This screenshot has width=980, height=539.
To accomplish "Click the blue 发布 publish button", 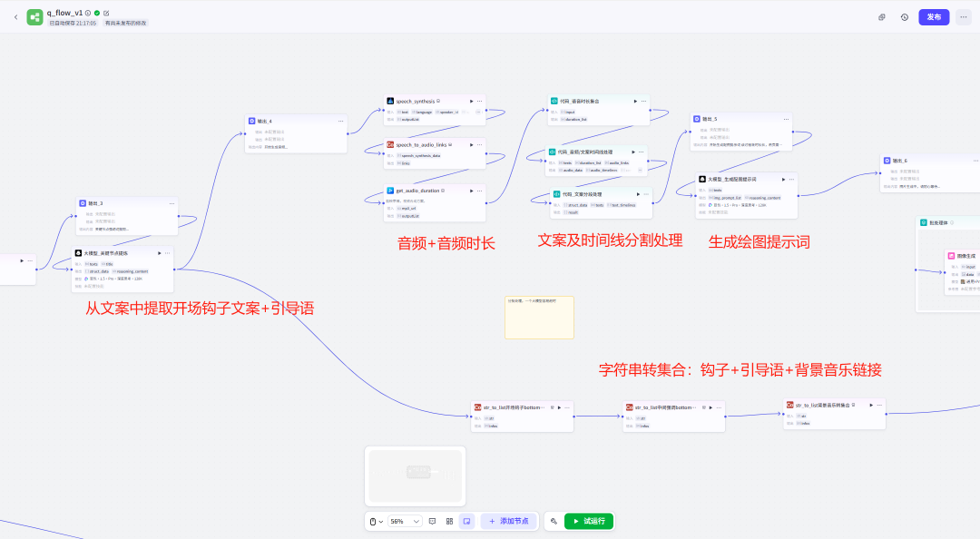I will [x=934, y=17].
